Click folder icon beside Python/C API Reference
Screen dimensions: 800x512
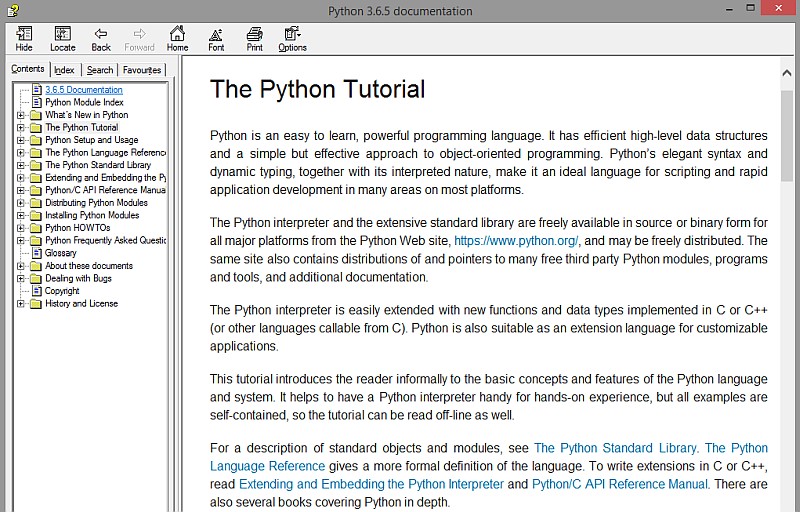tap(36, 190)
